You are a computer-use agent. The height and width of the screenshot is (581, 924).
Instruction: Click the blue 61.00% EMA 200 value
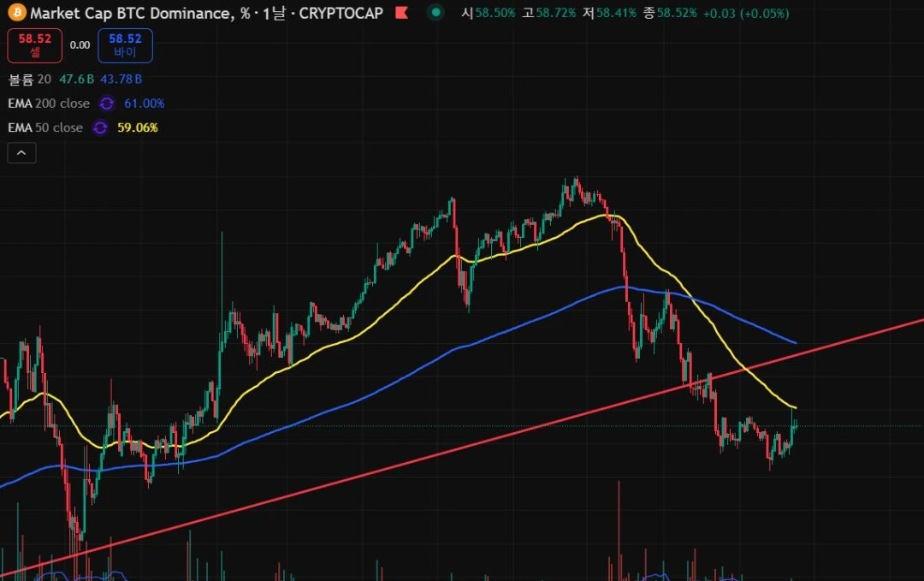coord(145,104)
